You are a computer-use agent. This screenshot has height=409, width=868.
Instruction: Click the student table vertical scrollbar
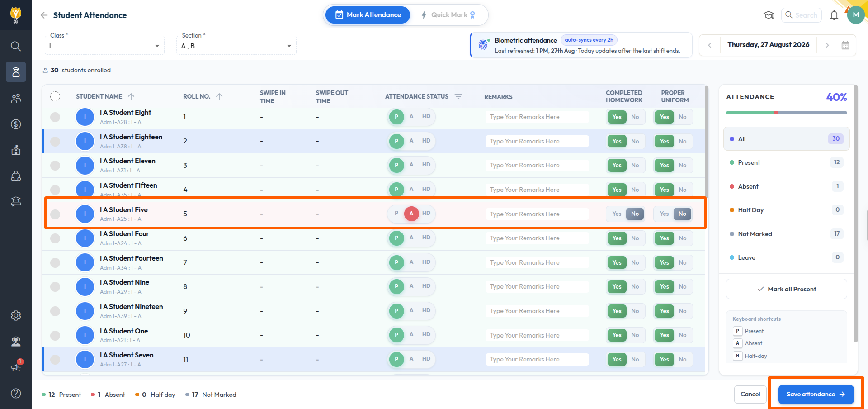coord(707,142)
